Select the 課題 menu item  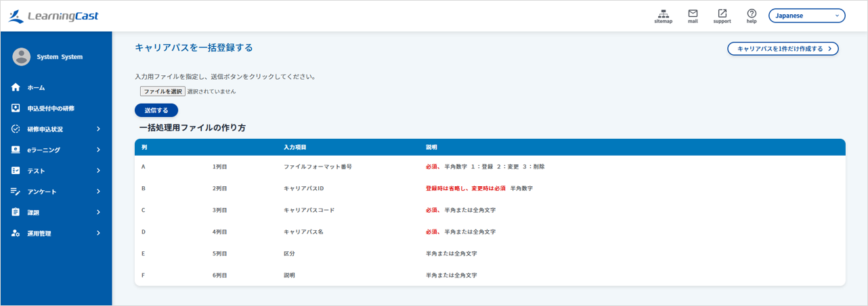tap(33, 213)
